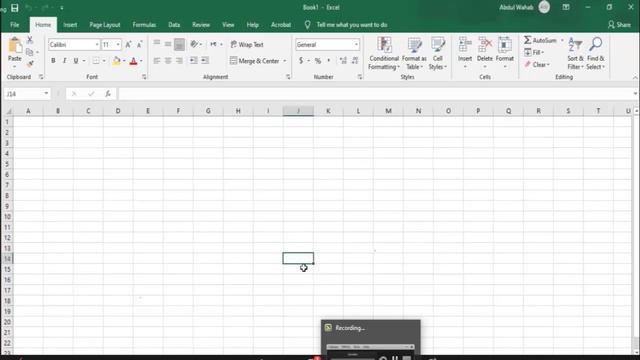Image resolution: width=640 pixels, height=360 pixels.
Task: Decrease font size with smaller A icon
Action: 139,44
